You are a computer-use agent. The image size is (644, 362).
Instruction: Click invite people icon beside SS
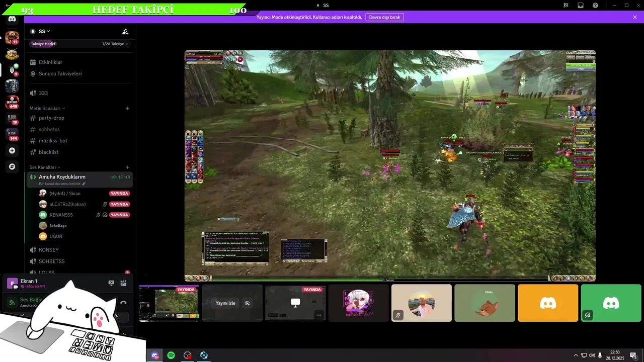click(125, 31)
